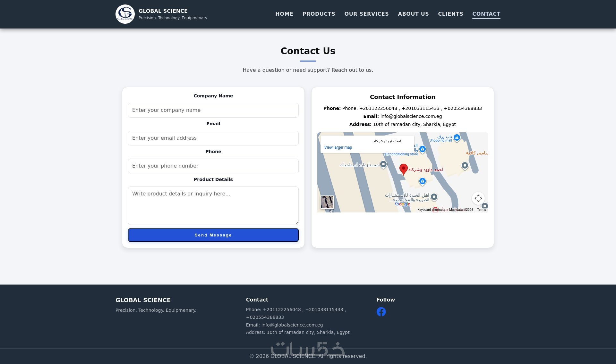Open the Facebook page icon
The height and width of the screenshot is (364, 616).
[x=381, y=312]
